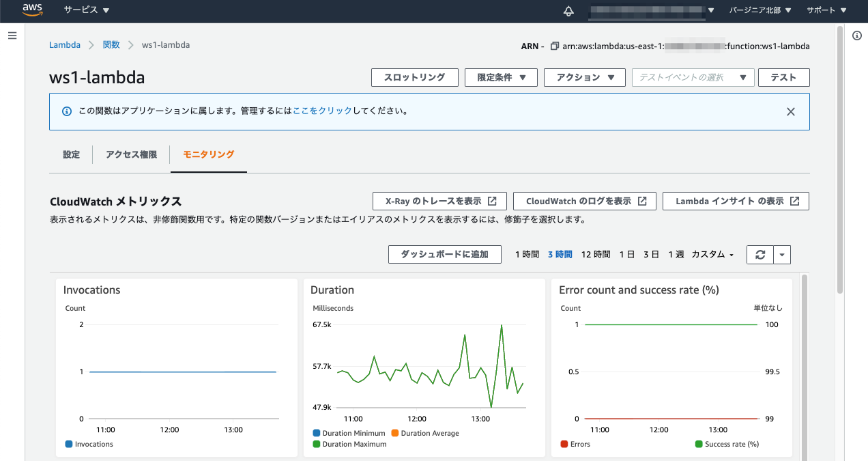
Task: Select the 1 時間 time range
Action: [x=527, y=255]
